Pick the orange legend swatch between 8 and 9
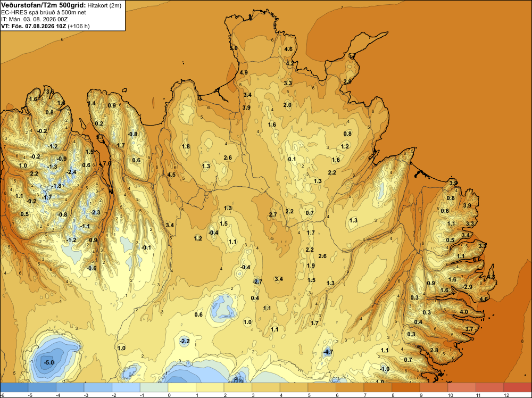This screenshot has width=532, height=398. [x=406, y=387]
